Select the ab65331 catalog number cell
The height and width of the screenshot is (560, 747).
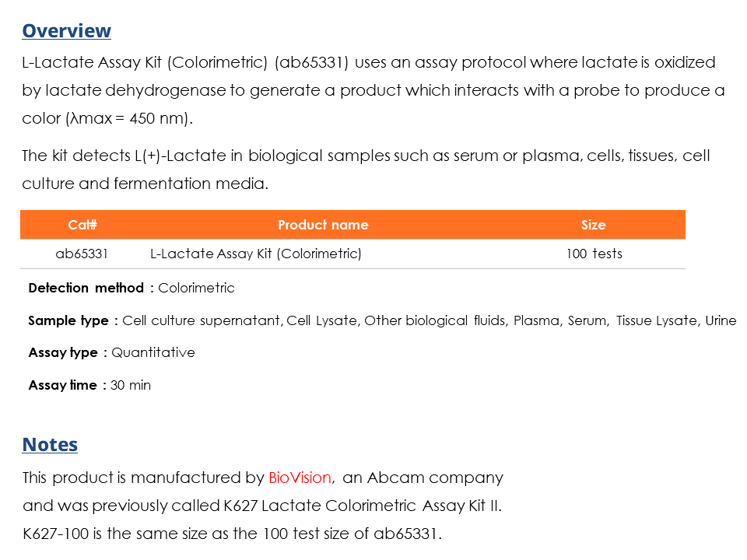pos(82,254)
